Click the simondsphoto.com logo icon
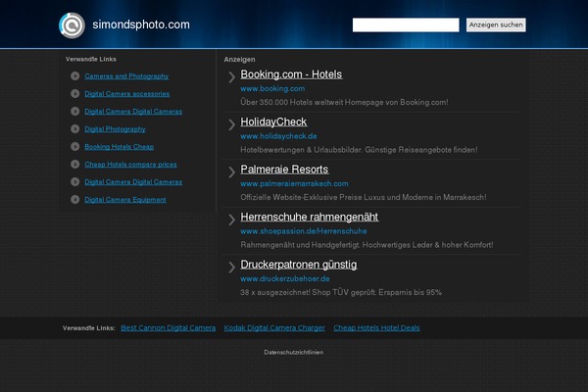 coord(72,25)
